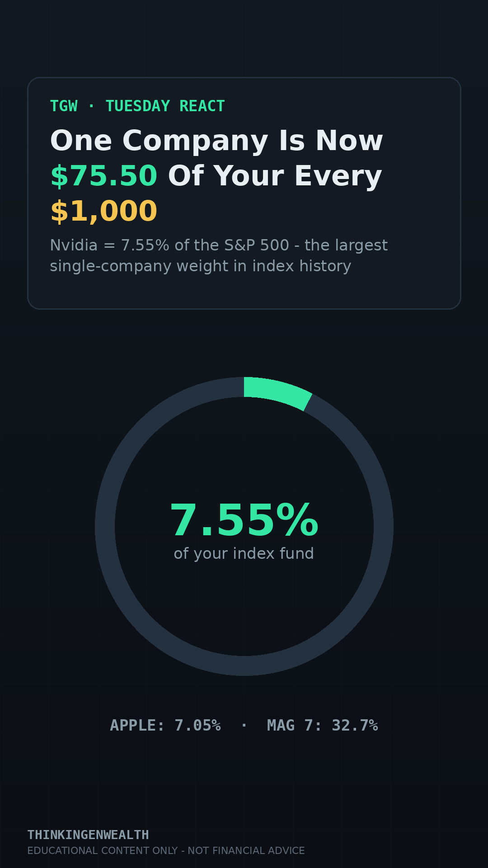This screenshot has width=488, height=868.
Task: Click the Of Your Every headline words
Action: [275, 176]
